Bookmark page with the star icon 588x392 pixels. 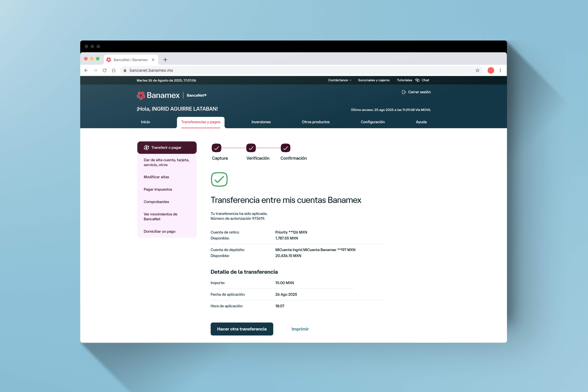477,70
